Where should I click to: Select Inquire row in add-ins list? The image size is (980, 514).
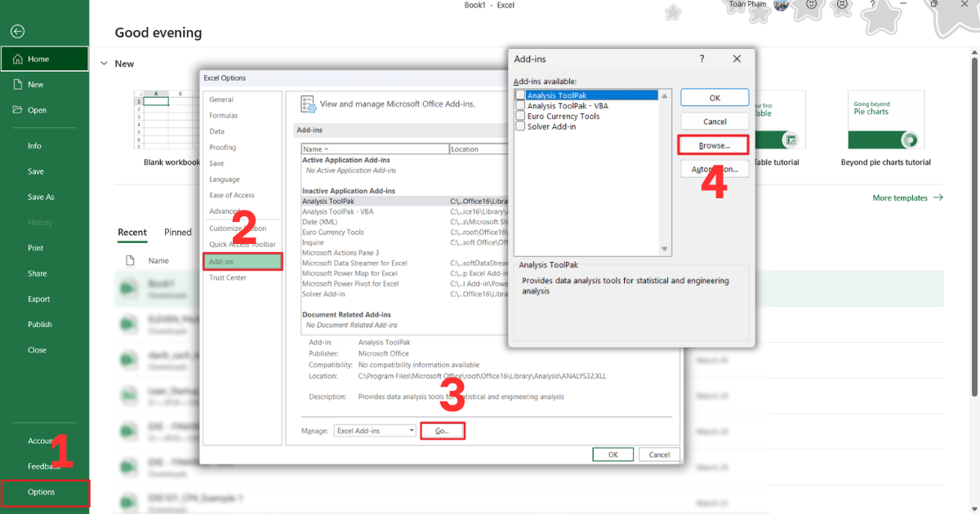click(404, 242)
